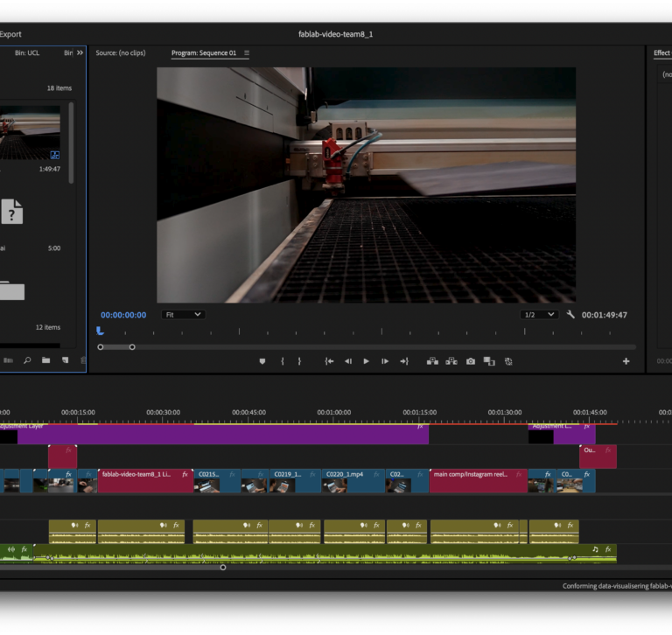The image size is (672, 635).
Task: Switch to the Source (no clips) tab
Action: [x=120, y=53]
